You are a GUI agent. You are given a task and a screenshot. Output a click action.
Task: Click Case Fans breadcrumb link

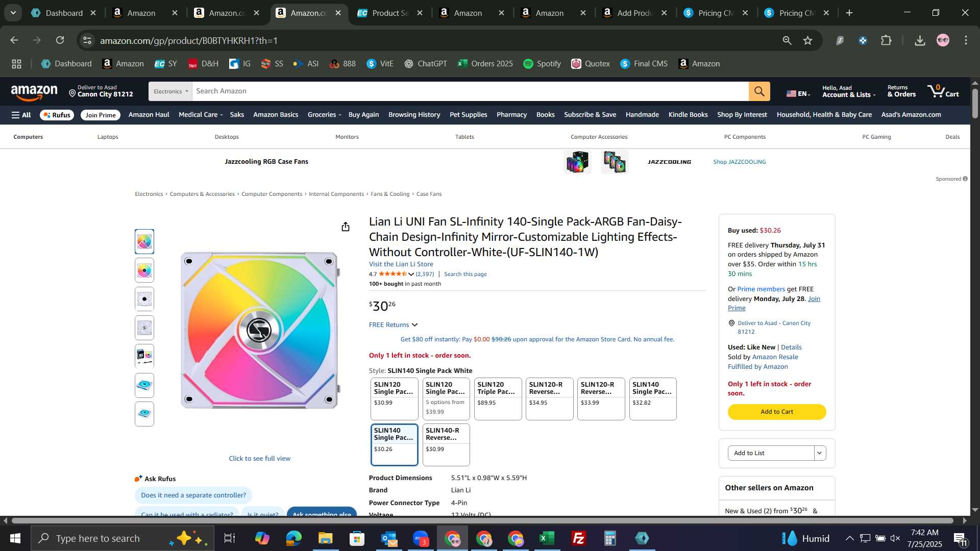[x=429, y=194]
